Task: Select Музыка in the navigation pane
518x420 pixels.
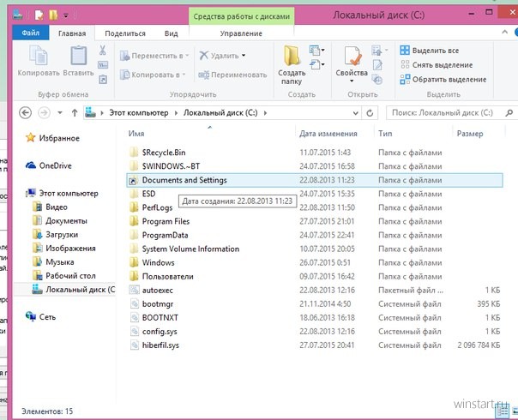Action: pyautogui.click(x=60, y=261)
